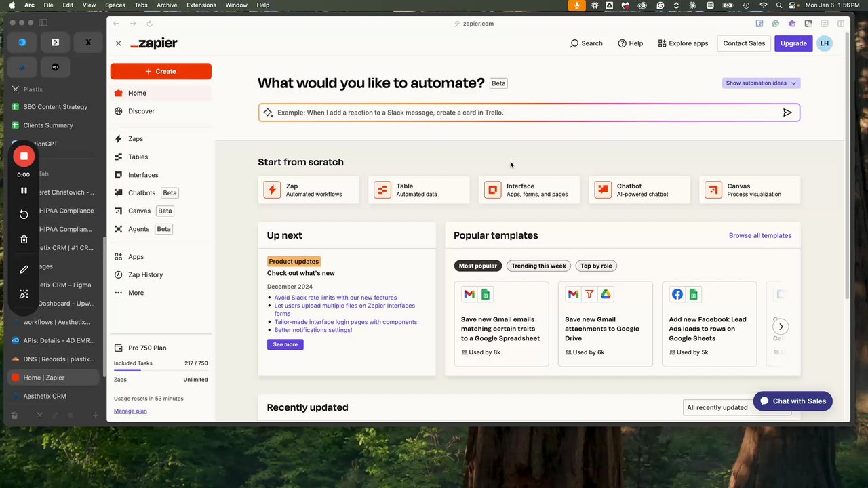The width and height of the screenshot is (868, 488).
Task: Open Zaps from the sidebar
Action: [x=136, y=138]
